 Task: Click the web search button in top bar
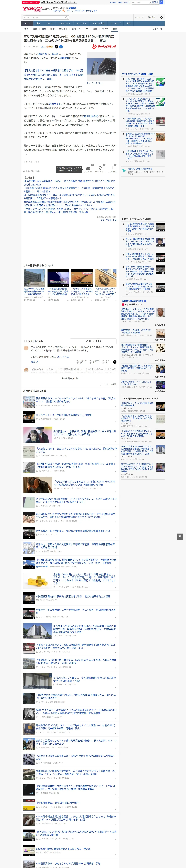tap(161, 2)
